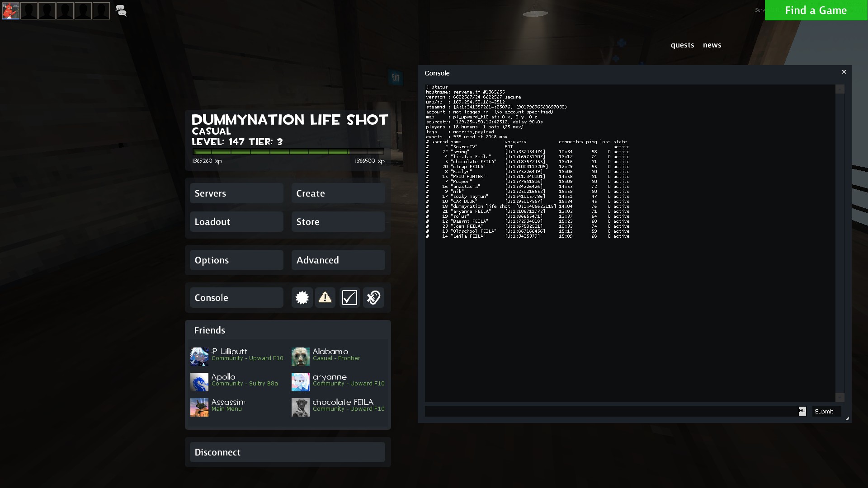Open the Loadout menu
This screenshot has width=868, height=488.
tap(236, 222)
